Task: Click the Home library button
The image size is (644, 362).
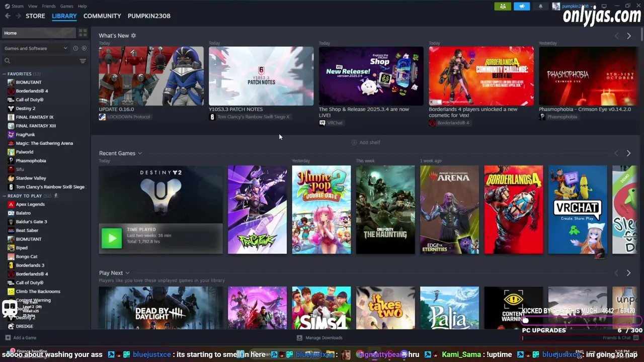Action: 38,33
